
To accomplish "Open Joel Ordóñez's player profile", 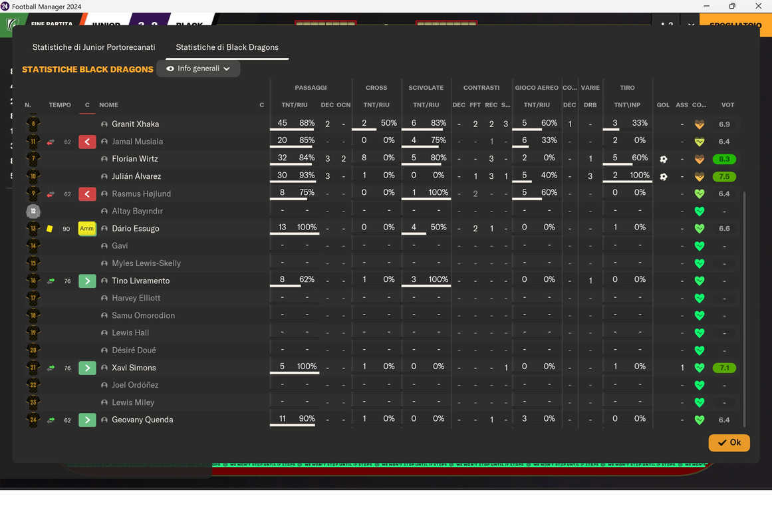I will pyautogui.click(x=135, y=385).
